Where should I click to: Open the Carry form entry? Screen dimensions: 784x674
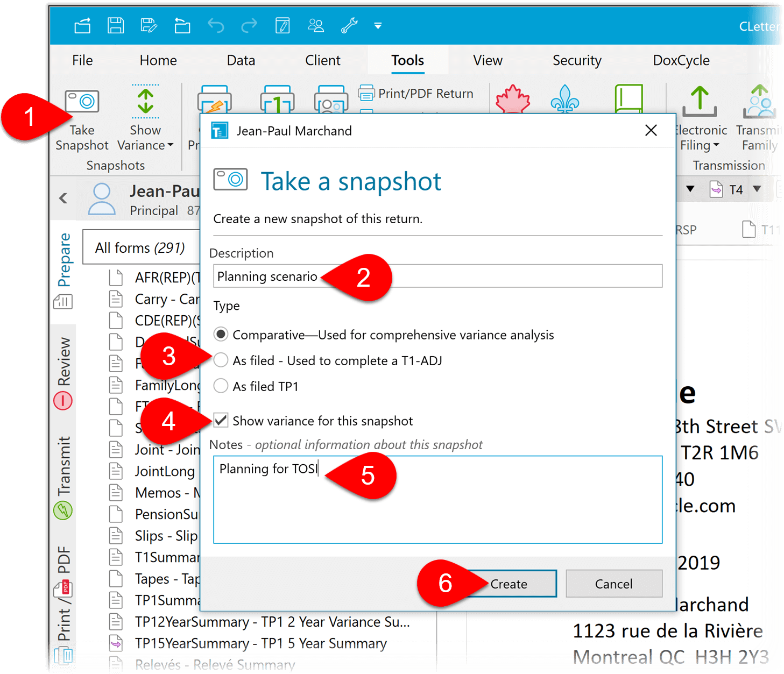(154, 299)
